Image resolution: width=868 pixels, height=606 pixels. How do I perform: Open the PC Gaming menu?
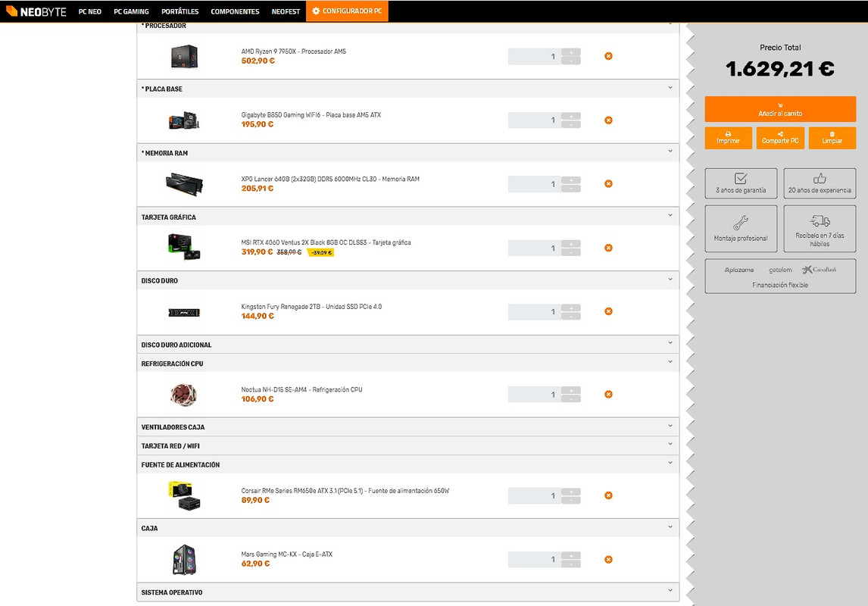coord(131,11)
